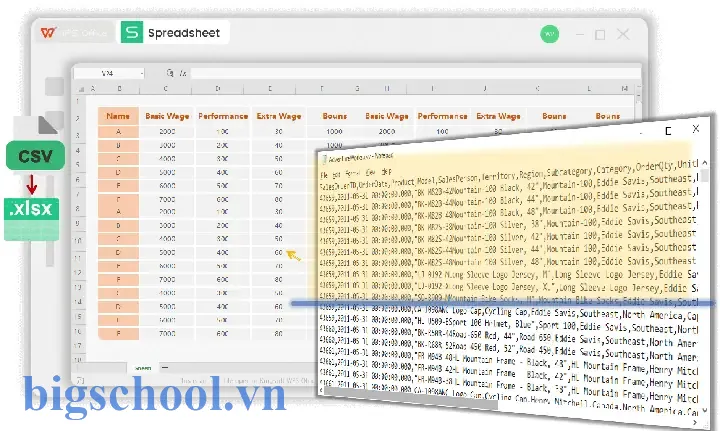Image resolution: width=720 pixels, height=431 pixels.
Task: Click Notepad's scroll up arrow
Action: [x=705, y=163]
